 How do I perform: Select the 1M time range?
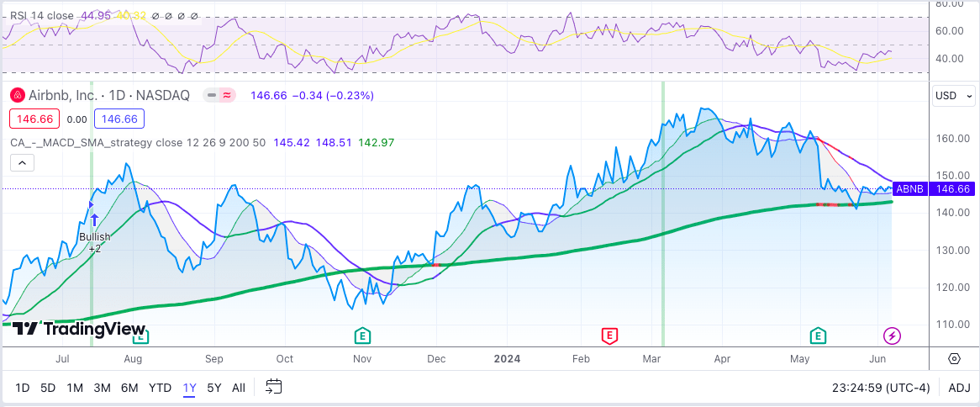[75, 388]
